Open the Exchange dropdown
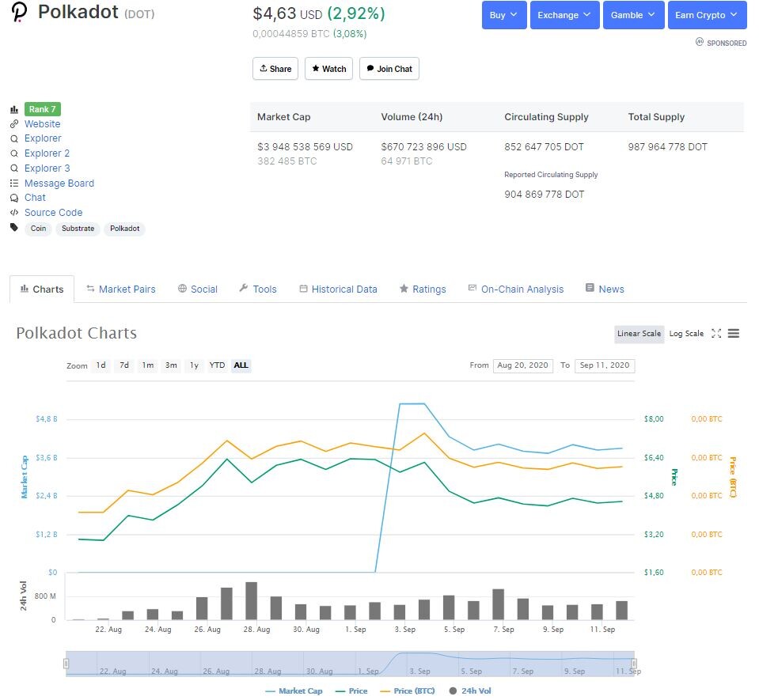The image size is (759, 700). click(x=564, y=15)
